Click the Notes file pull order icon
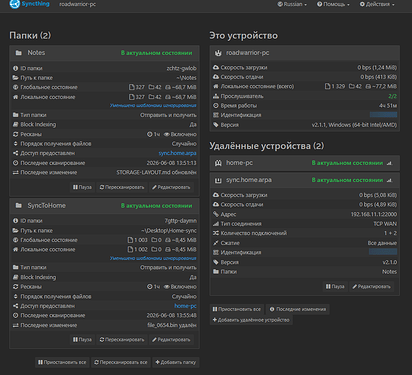Viewport: 412px width, 375px height. (x=15, y=144)
